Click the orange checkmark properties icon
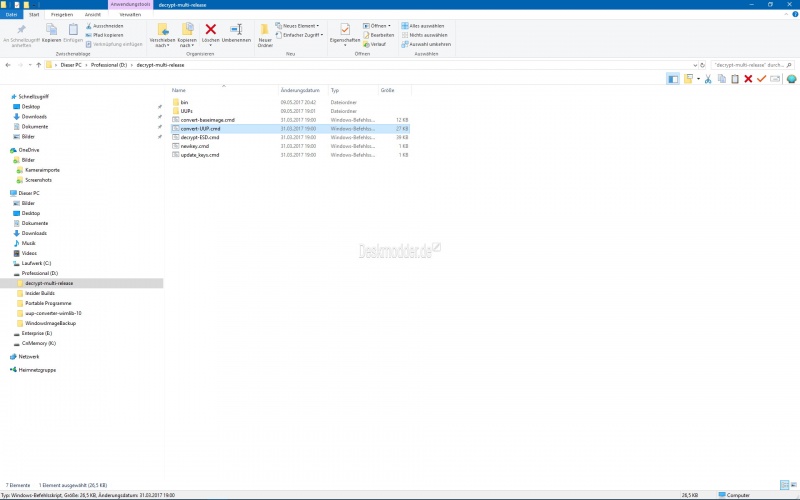Viewport: 800px width, 500px height. tap(761, 79)
